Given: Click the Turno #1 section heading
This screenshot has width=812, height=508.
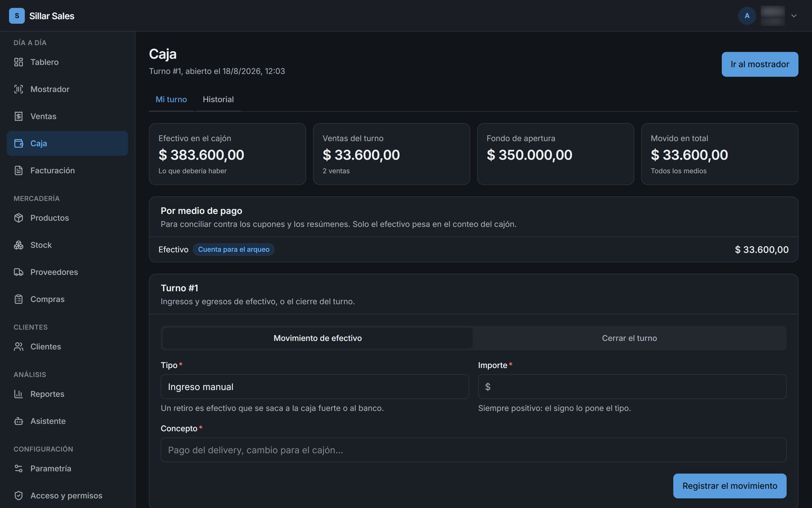Looking at the screenshot, I should 180,288.
